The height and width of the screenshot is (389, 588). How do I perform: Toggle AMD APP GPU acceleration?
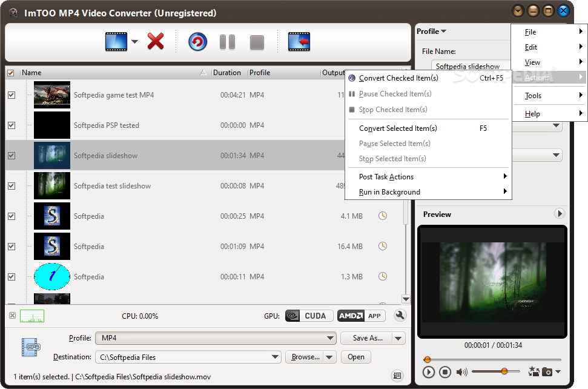361,316
